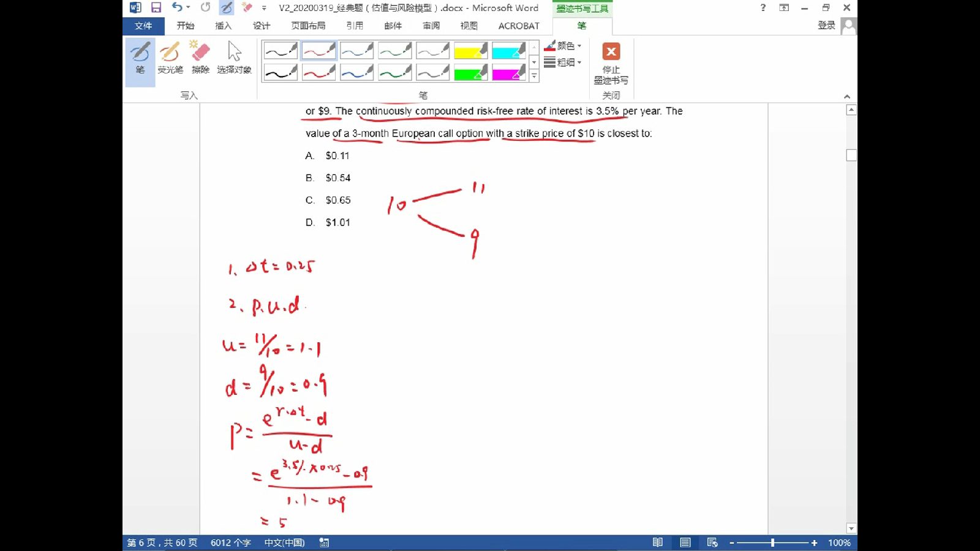
Task: Choose the blue pen in the bottom row
Action: pos(356,72)
